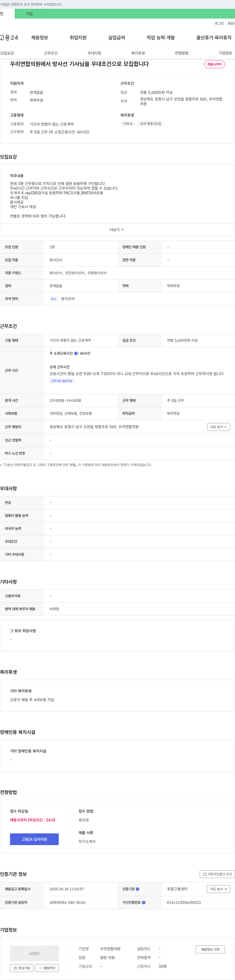Click the 근무시간 협의가능 tag
The image size is (235, 980).
click(62, 381)
